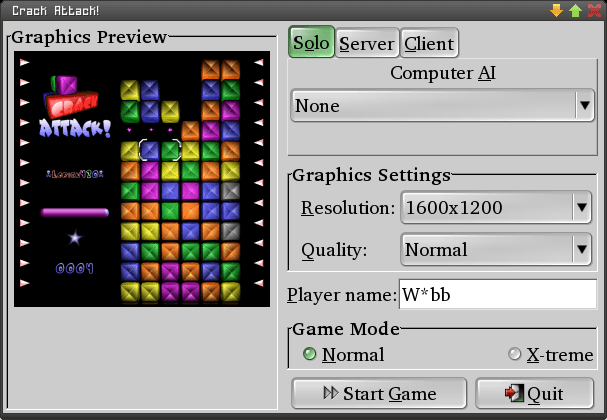Click the green up-arrow icon in title bar

coord(575,10)
